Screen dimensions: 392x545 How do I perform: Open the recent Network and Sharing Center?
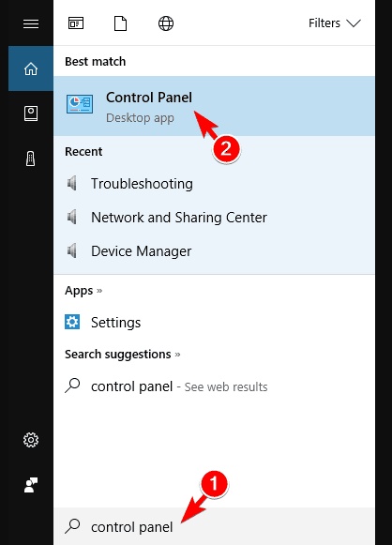click(214, 218)
